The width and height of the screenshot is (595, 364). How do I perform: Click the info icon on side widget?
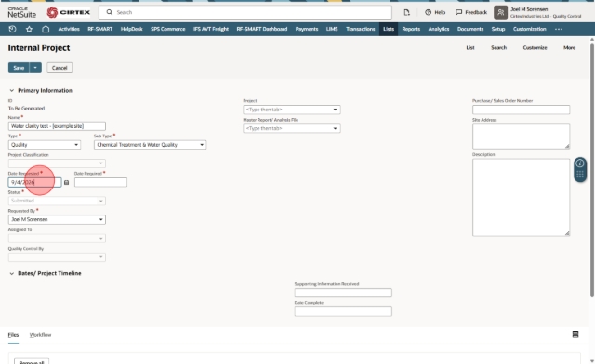[x=580, y=163]
